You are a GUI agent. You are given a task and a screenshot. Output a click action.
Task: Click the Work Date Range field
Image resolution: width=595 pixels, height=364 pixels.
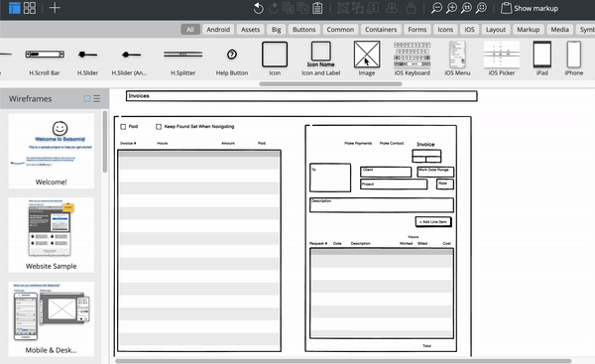tap(435, 172)
